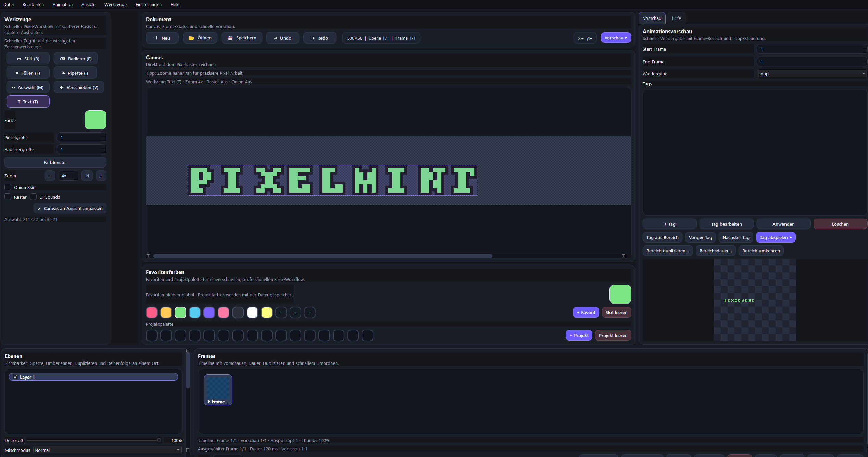Screen dimensions: 868x457
Task: Toggle the Raster checkbox
Action: click(x=8, y=197)
